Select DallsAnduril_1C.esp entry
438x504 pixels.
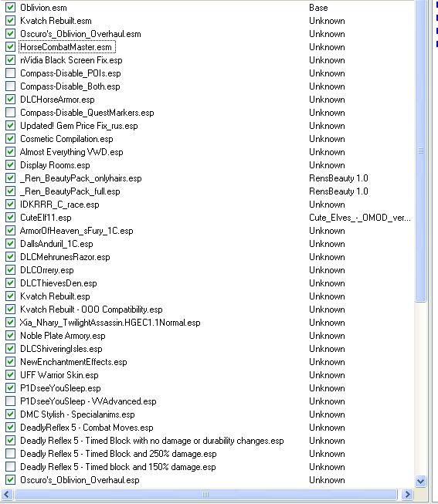[56, 244]
